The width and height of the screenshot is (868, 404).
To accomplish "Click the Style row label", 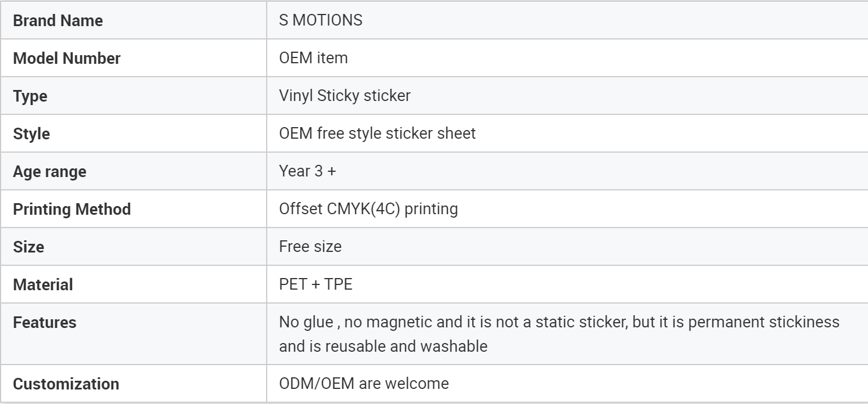I will (x=31, y=134).
